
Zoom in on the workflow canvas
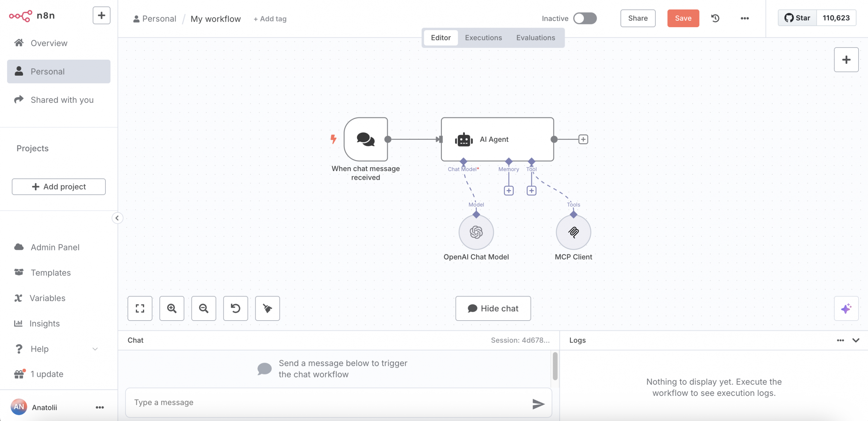(x=172, y=308)
